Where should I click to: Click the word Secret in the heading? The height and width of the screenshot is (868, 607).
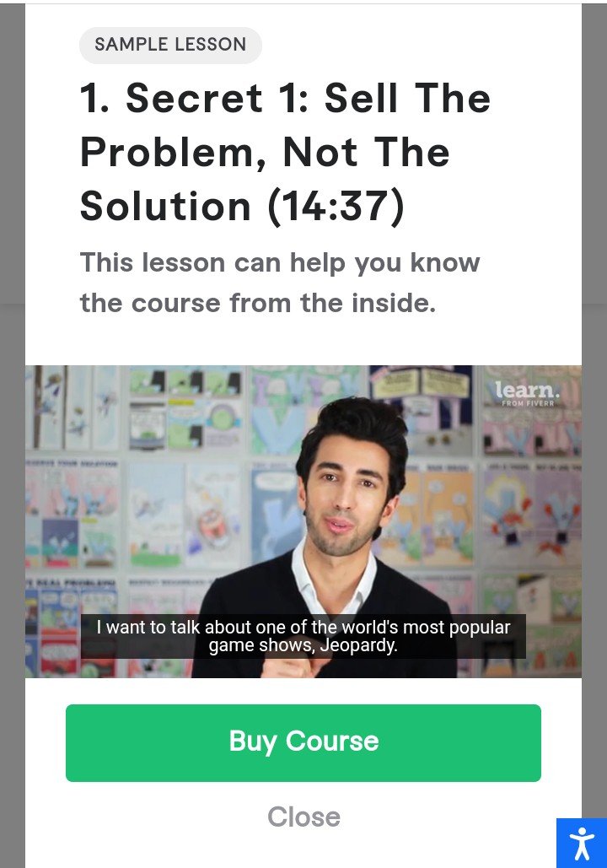pos(194,98)
